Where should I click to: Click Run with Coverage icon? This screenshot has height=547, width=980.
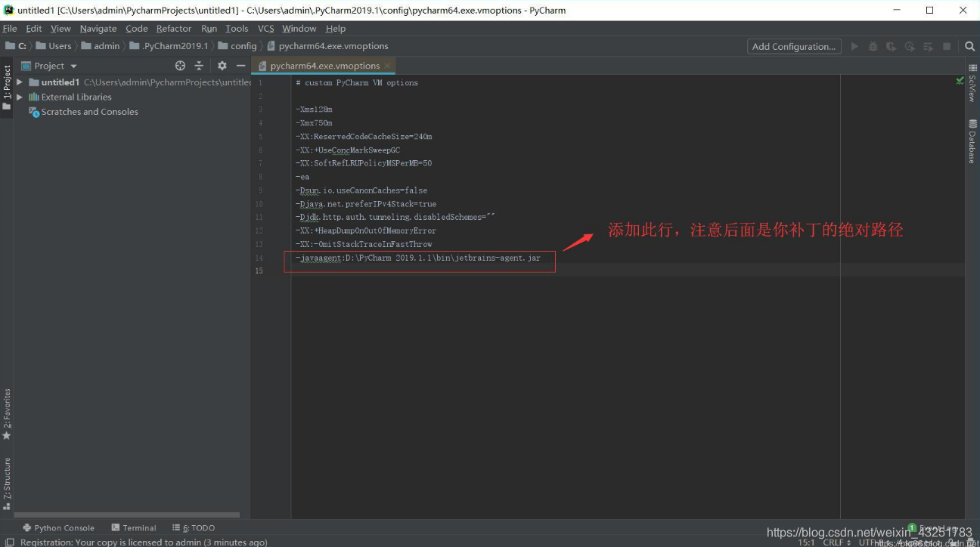point(891,46)
